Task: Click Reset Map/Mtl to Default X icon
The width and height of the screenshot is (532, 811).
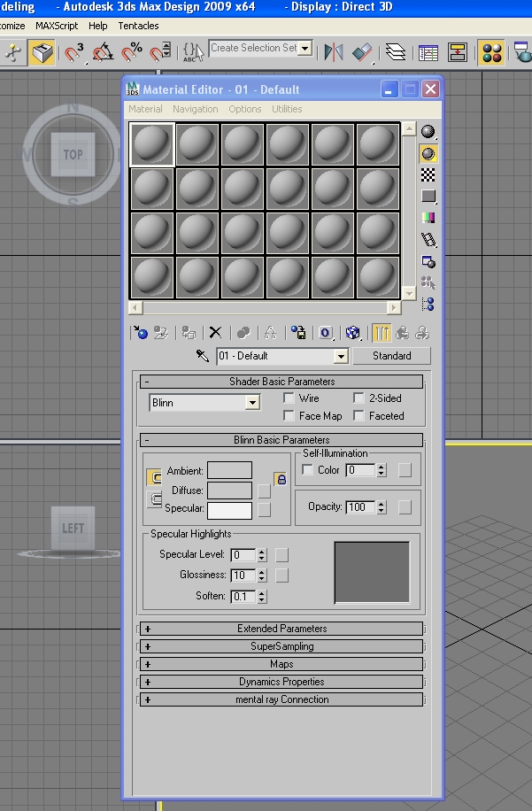Action: click(x=216, y=333)
